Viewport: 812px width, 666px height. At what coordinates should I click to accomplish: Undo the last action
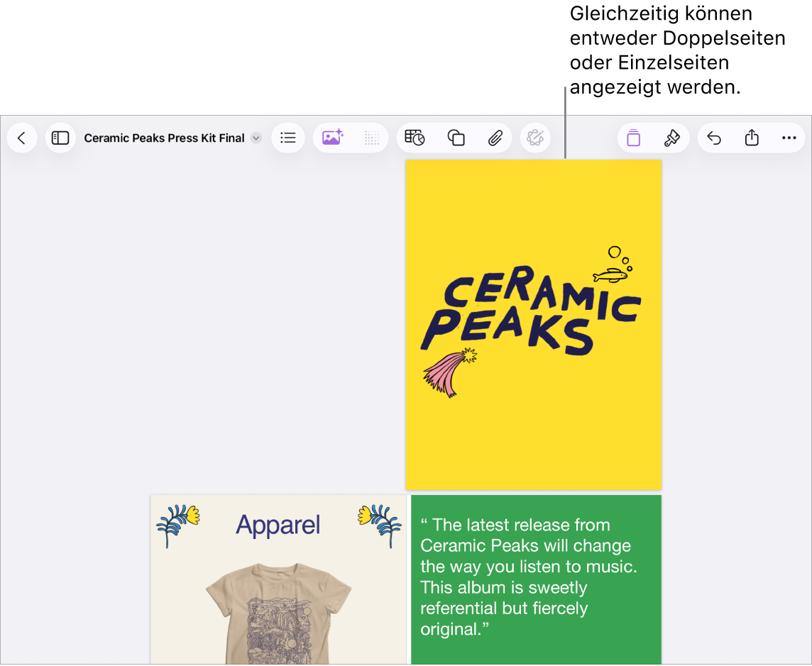[x=714, y=138]
